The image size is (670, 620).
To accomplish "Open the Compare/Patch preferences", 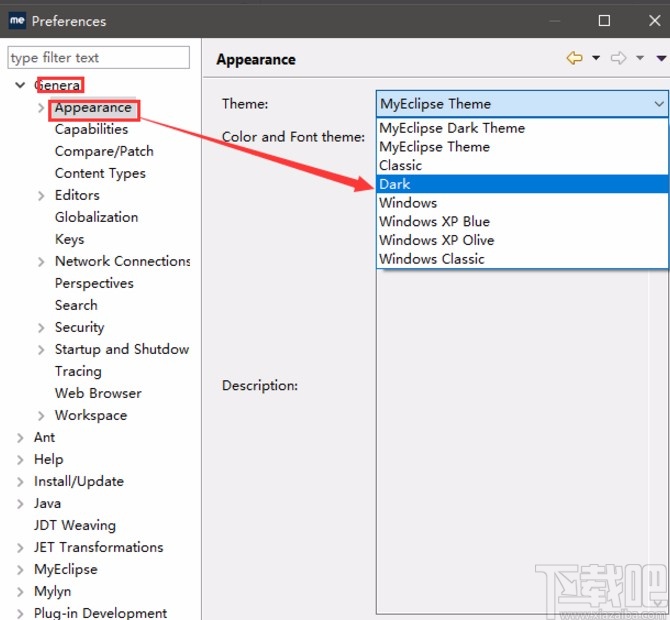I will click(104, 151).
